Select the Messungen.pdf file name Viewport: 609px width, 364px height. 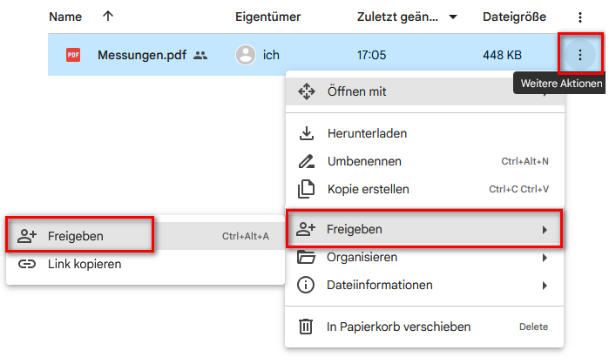pos(139,55)
